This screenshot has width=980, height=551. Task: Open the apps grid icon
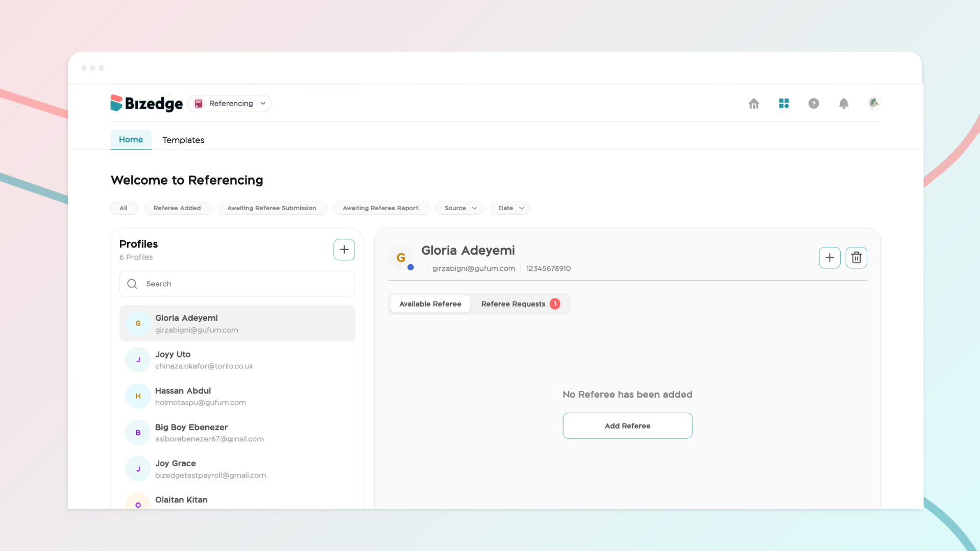click(x=784, y=104)
